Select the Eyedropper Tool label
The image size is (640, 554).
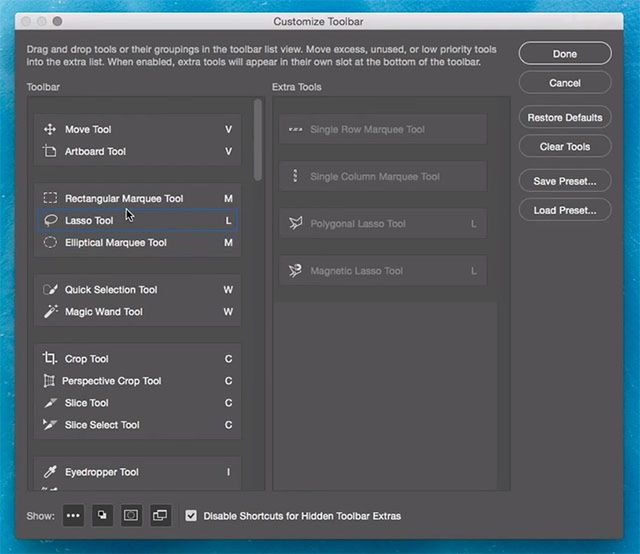pyautogui.click(x=102, y=472)
